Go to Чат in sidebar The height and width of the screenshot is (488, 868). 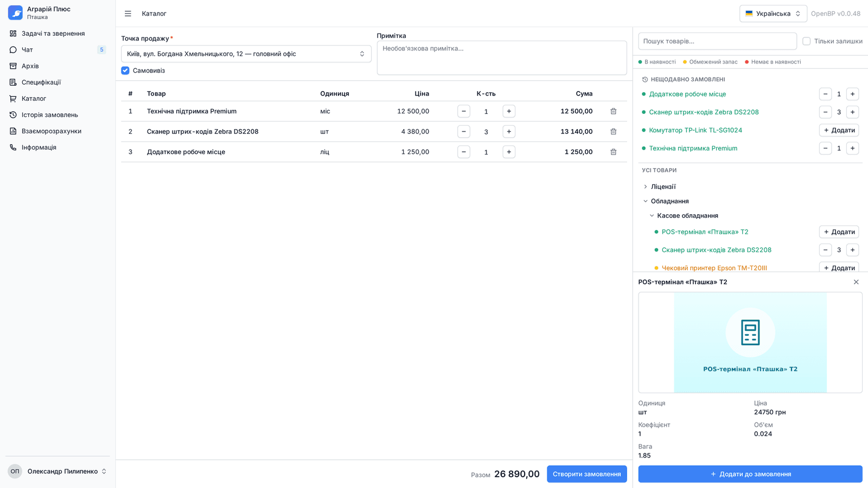(x=27, y=50)
